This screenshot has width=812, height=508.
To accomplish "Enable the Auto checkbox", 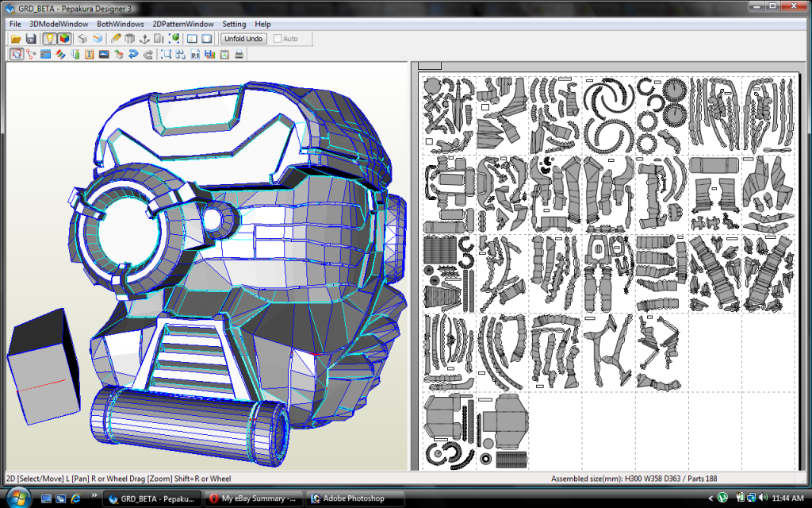I will [278, 39].
